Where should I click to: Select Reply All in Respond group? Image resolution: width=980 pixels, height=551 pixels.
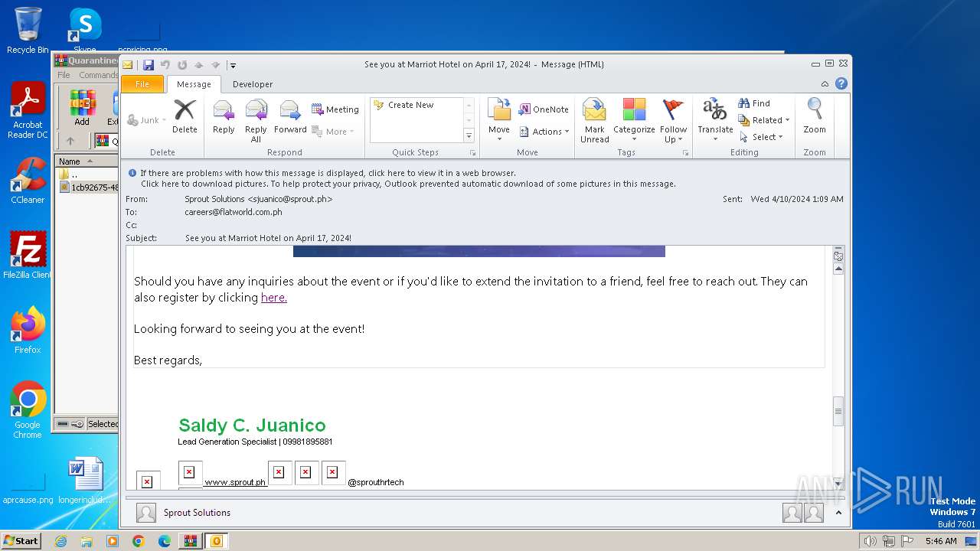[256, 121]
